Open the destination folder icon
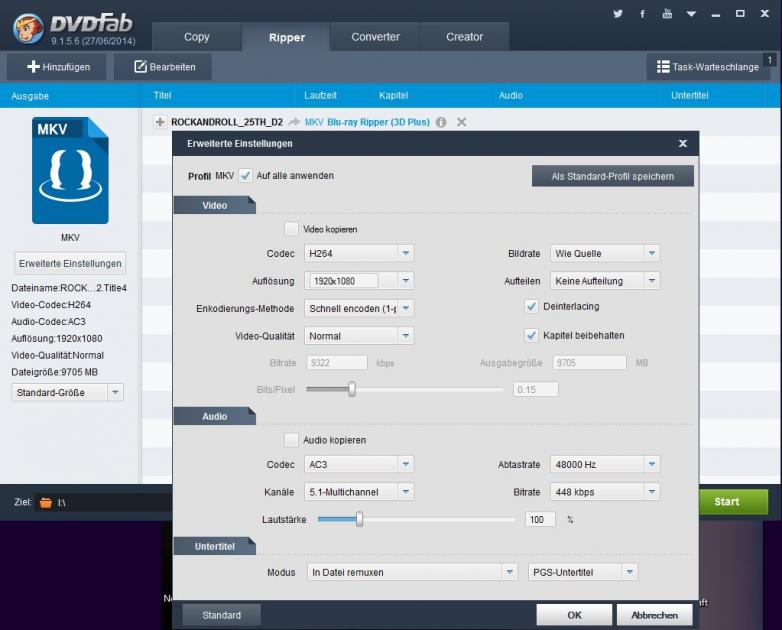 coord(45,502)
